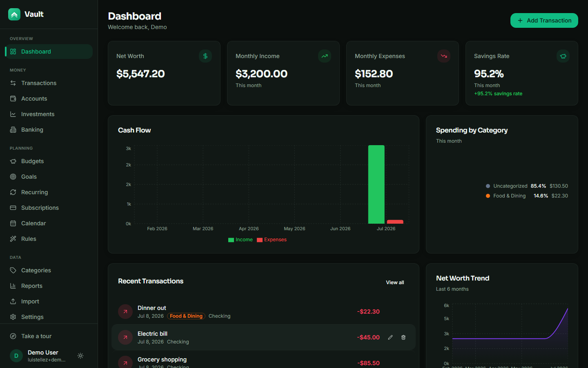
Task: Click the 95.2% savings rate value
Action: click(489, 74)
